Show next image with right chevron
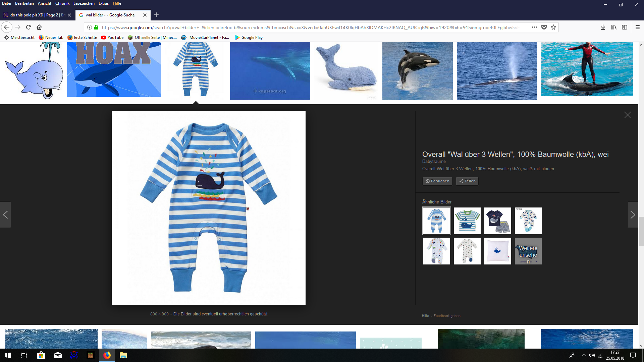Screen dimensions: 644x362 pos(633,215)
